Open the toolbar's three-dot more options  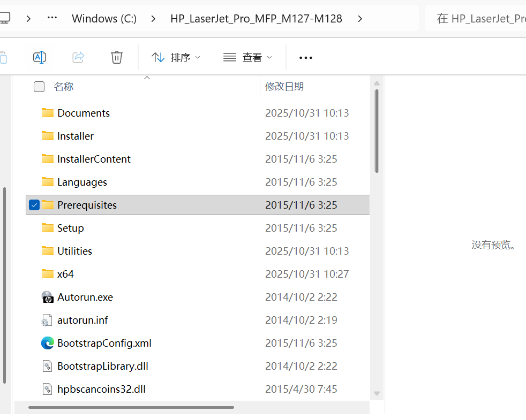[306, 58]
